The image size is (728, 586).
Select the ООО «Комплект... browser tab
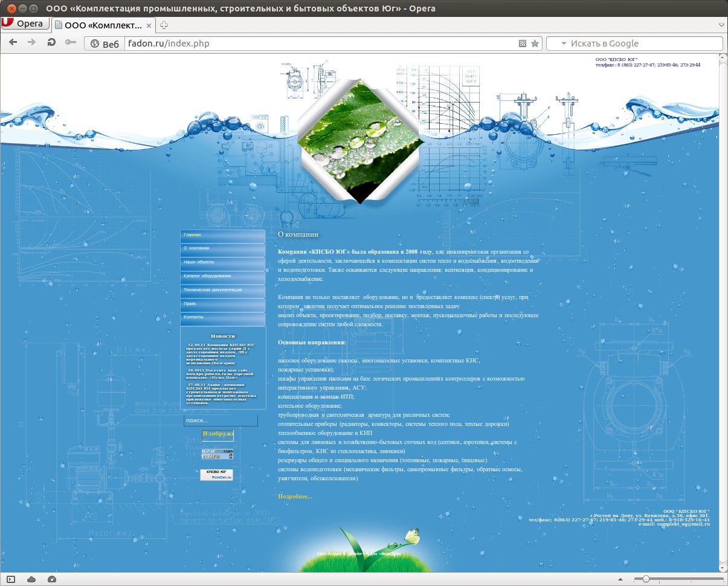coord(103,25)
